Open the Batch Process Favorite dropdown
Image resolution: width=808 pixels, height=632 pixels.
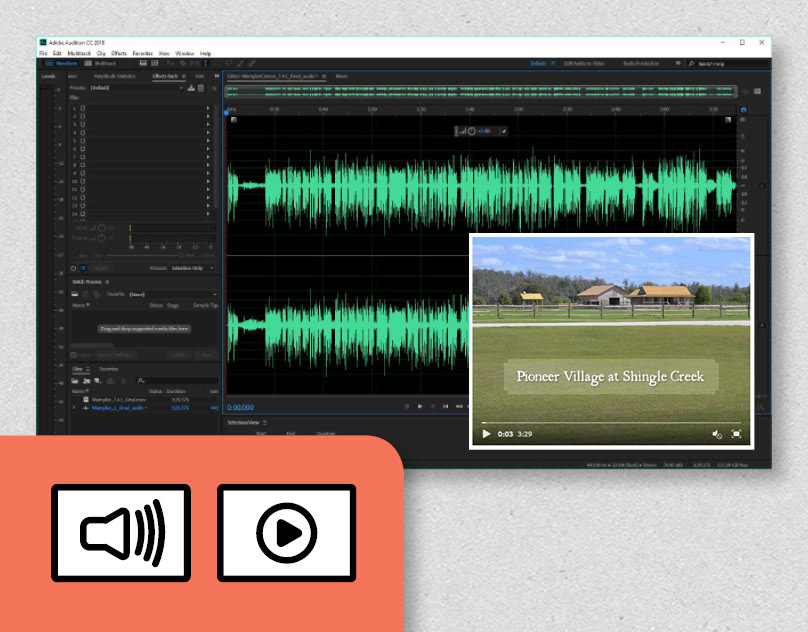pyautogui.click(x=173, y=294)
